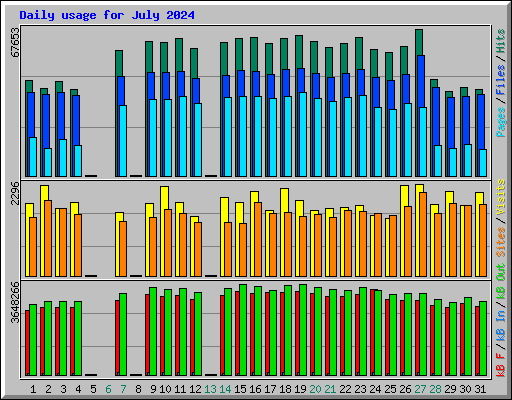Click day label 2 on the x-axis
Screen dimensions: 512x400
pyautogui.click(x=48, y=389)
